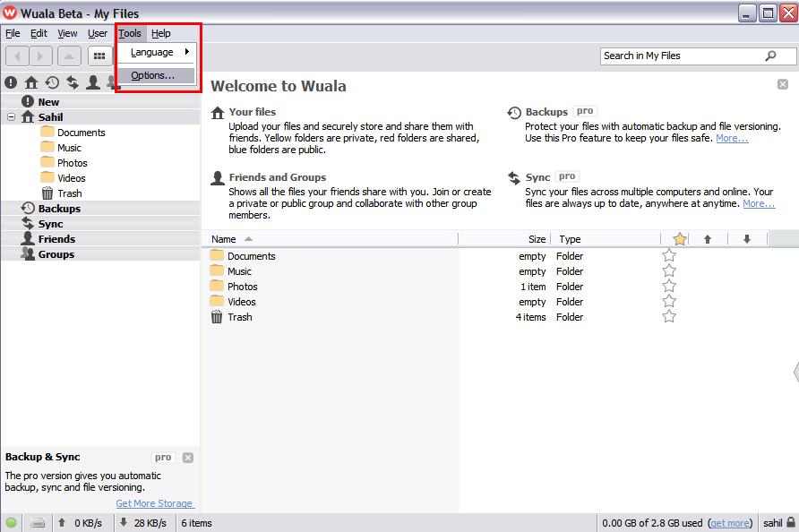This screenshot has width=799, height=532.
Task: Click the drive icon in status bar
Action: click(x=38, y=522)
